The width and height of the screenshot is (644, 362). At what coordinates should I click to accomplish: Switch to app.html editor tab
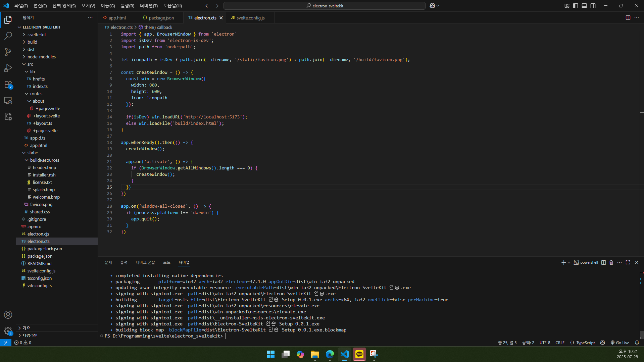[117, 18]
